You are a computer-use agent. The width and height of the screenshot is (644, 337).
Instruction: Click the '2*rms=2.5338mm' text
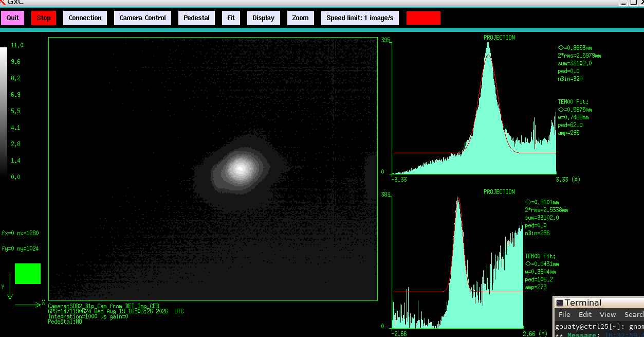pyautogui.click(x=547, y=210)
